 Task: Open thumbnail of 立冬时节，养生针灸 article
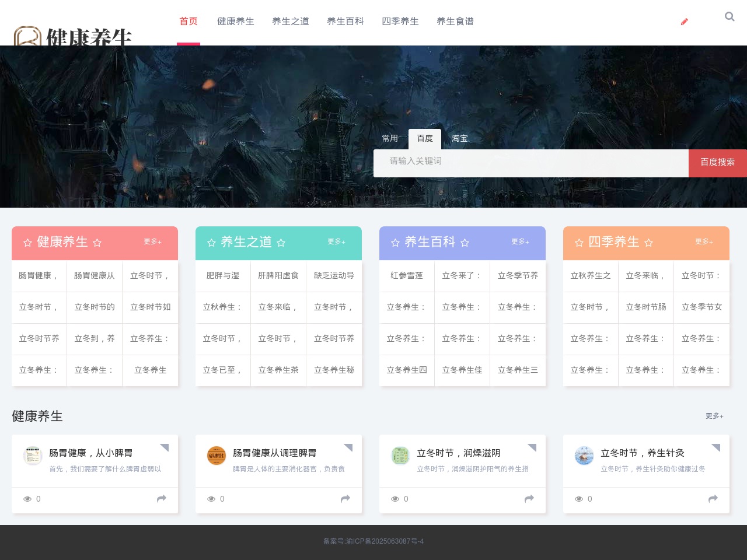pyautogui.click(x=584, y=456)
